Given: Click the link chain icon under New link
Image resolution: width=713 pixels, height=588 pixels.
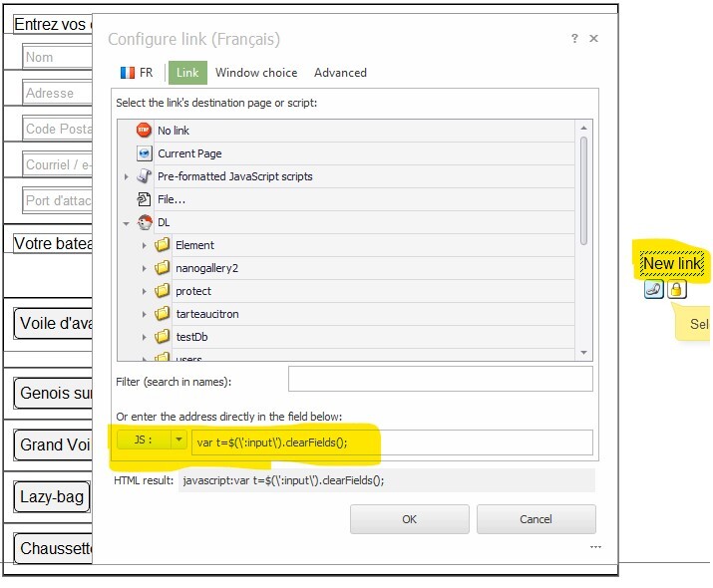Looking at the screenshot, I should [x=653, y=289].
